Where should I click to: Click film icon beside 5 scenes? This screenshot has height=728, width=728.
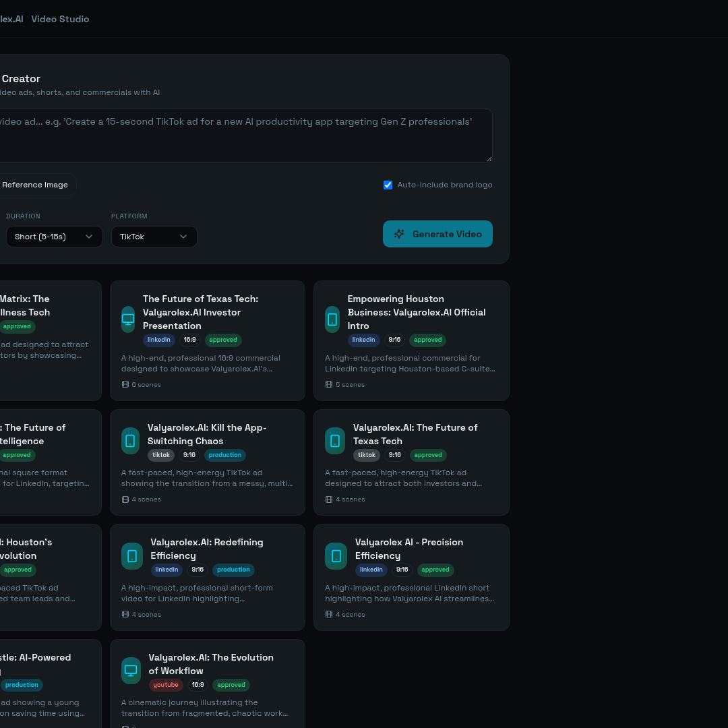click(x=329, y=384)
